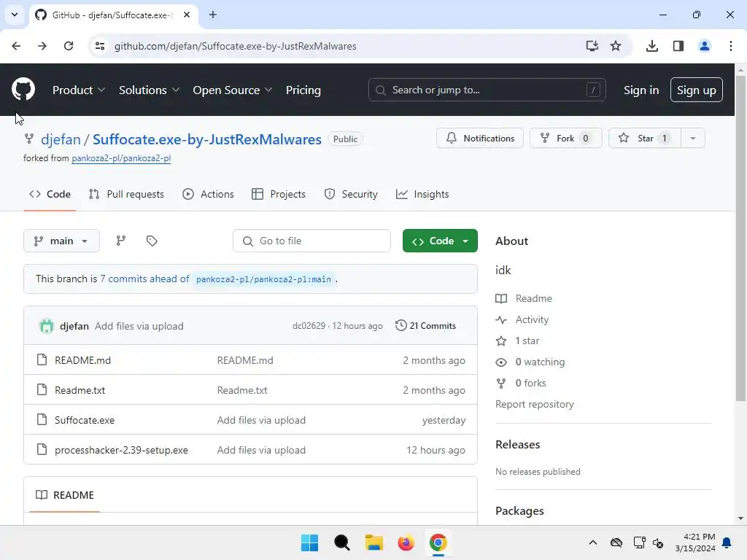747x560 pixels.
Task: Expand the green Code download dropdown
Action: 440,241
